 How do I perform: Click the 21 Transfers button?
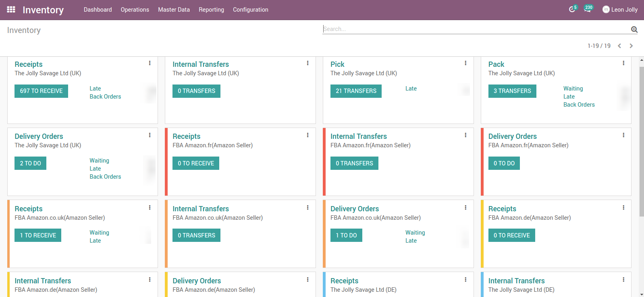pos(356,91)
